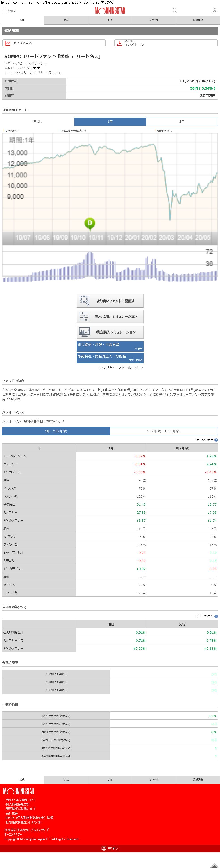
Task: Open 組入銘柄・月報・目論見書 section
Action: [x=110, y=346]
